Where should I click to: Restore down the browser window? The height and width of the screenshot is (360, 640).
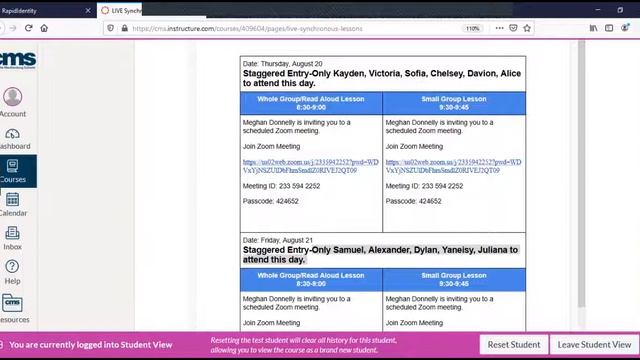coord(620,10)
